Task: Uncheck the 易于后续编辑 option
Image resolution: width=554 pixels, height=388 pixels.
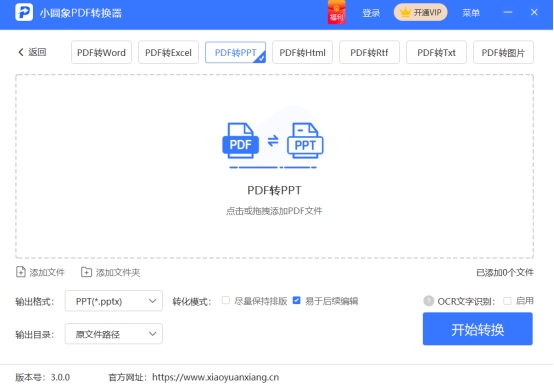Action: (296, 300)
